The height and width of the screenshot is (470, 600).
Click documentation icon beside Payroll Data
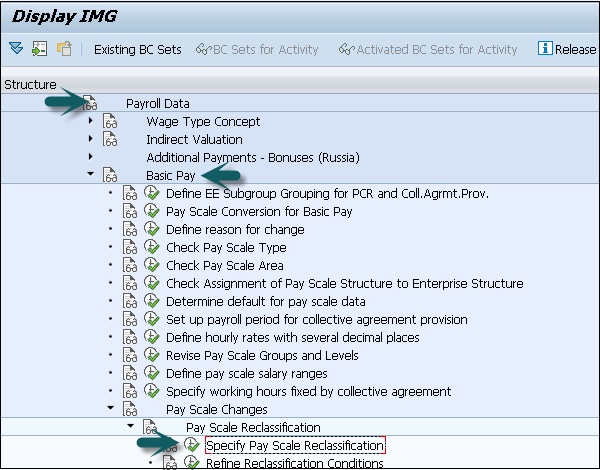point(90,104)
